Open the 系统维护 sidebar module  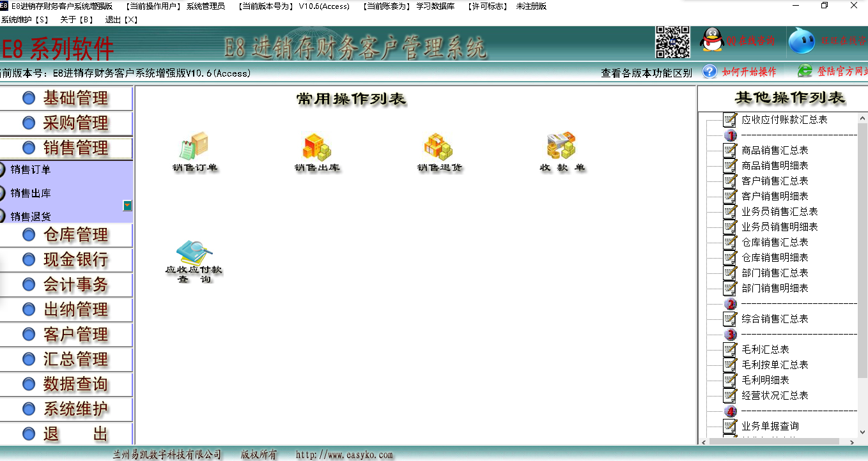click(x=66, y=409)
